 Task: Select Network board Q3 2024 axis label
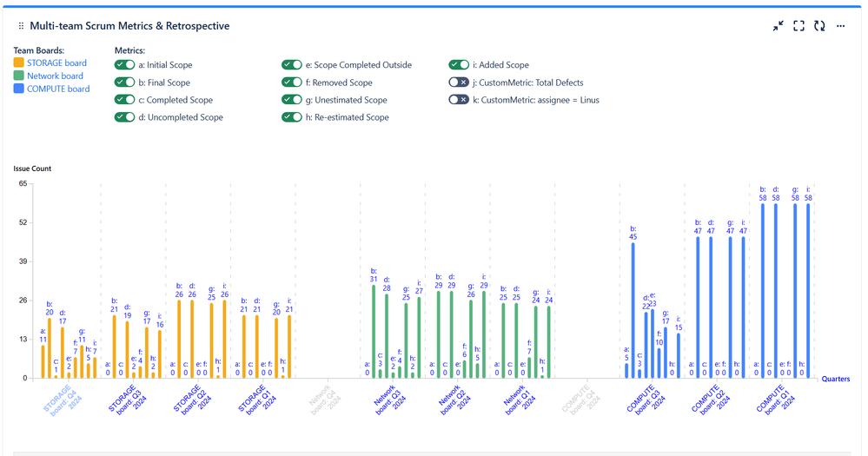[x=388, y=400]
